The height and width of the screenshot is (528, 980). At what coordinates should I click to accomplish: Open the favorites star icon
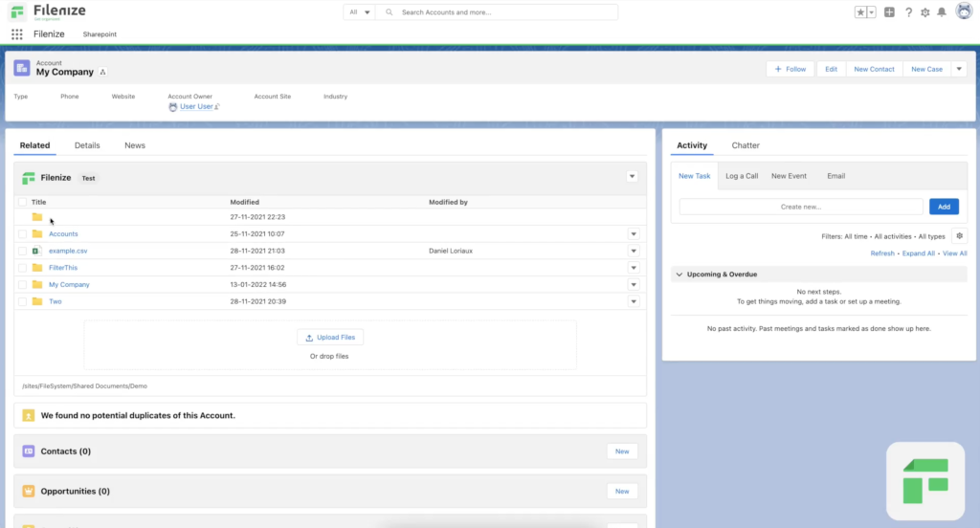coord(860,11)
